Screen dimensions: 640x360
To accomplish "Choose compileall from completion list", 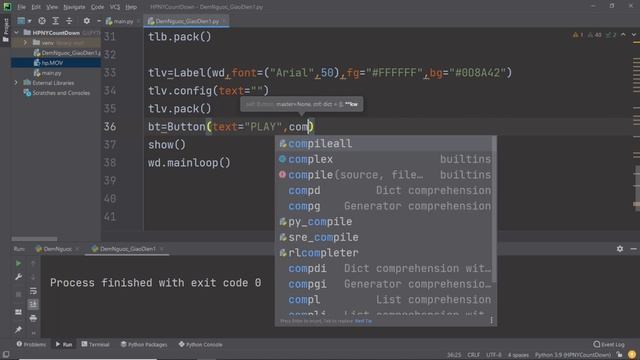I will click(x=385, y=144).
